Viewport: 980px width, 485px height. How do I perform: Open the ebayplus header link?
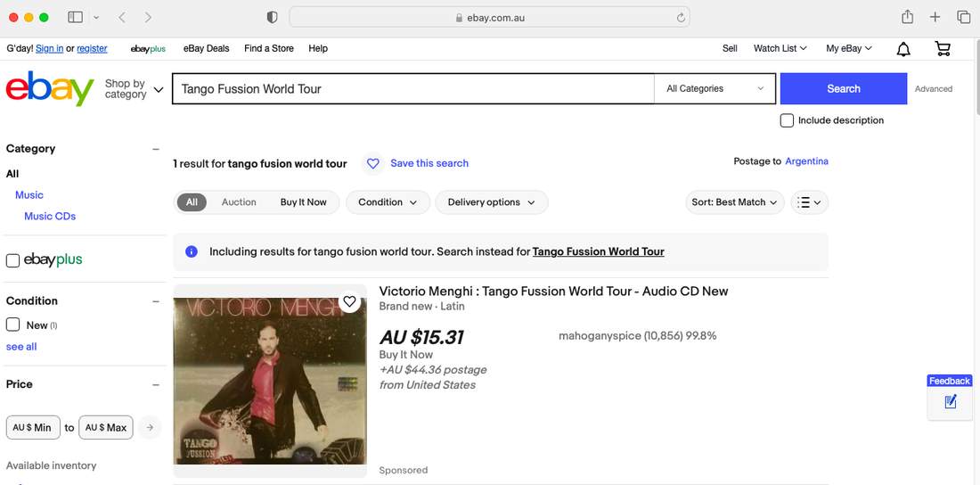pyautogui.click(x=148, y=49)
